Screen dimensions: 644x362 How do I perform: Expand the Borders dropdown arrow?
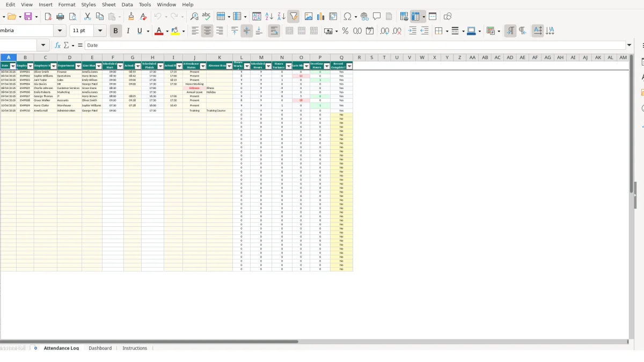tap(447, 31)
